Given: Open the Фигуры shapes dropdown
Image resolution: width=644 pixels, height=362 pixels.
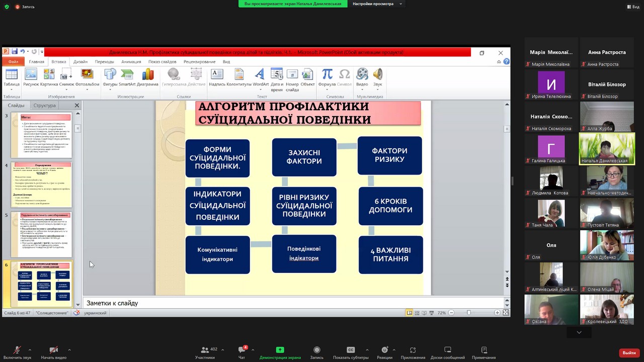Looking at the screenshot, I should pyautogui.click(x=110, y=78).
